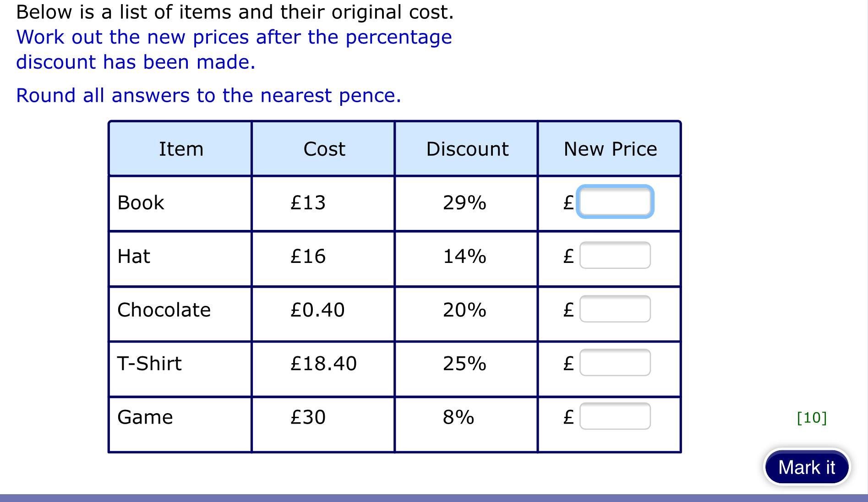Image resolution: width=868 pixels, height=502 pixels.
Task: Click the Hat row label
Action: [134, 256]
